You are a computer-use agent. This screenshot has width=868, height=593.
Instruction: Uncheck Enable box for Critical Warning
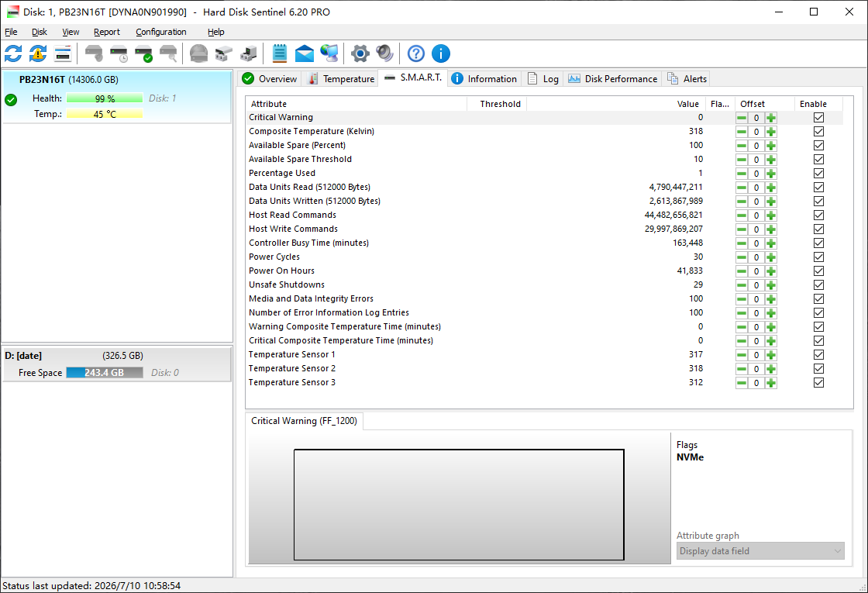click(x=818, y=117)
